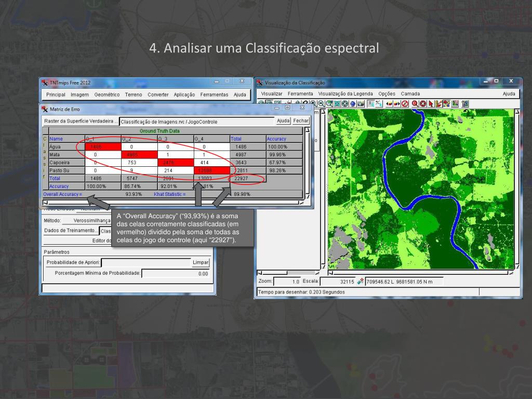Activate the Zoom Box tool icon

329,103
